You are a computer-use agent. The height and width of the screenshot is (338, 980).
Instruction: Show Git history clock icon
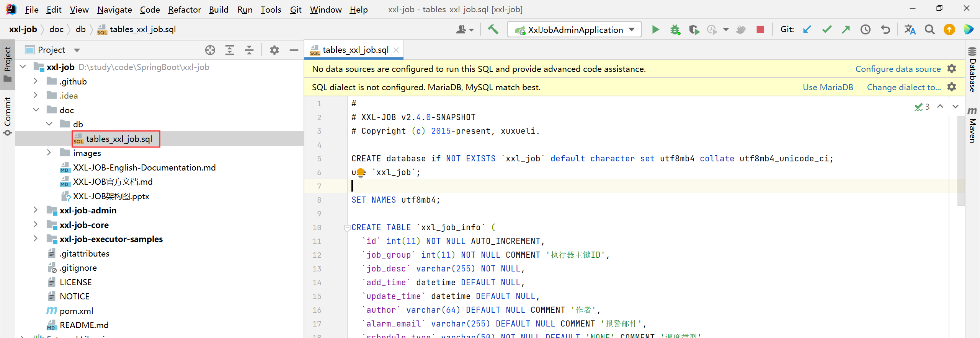[865, 29]
